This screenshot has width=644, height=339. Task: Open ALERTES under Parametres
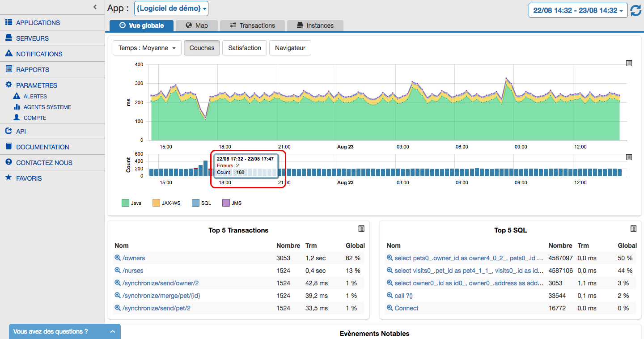35,96
